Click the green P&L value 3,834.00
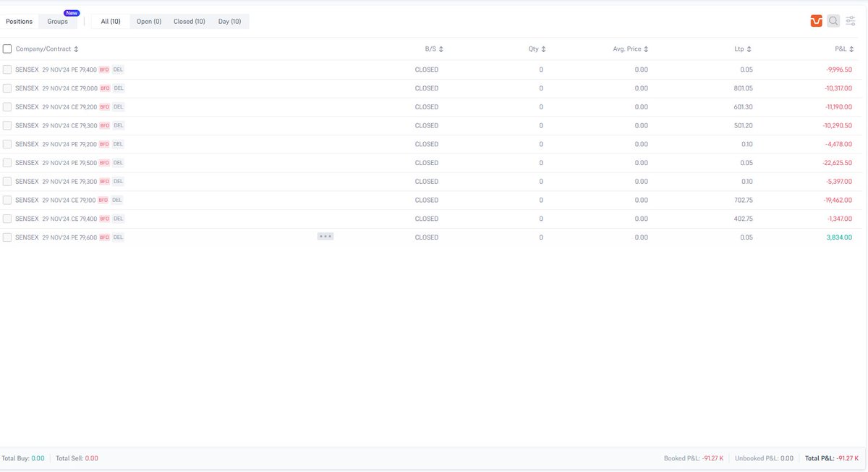The width and height of the screenshot is (868, 472). pos(839,237)
